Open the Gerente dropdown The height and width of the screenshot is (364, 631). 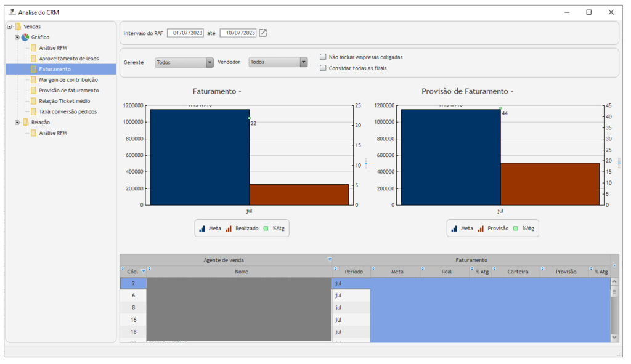[x=210, y=62]
